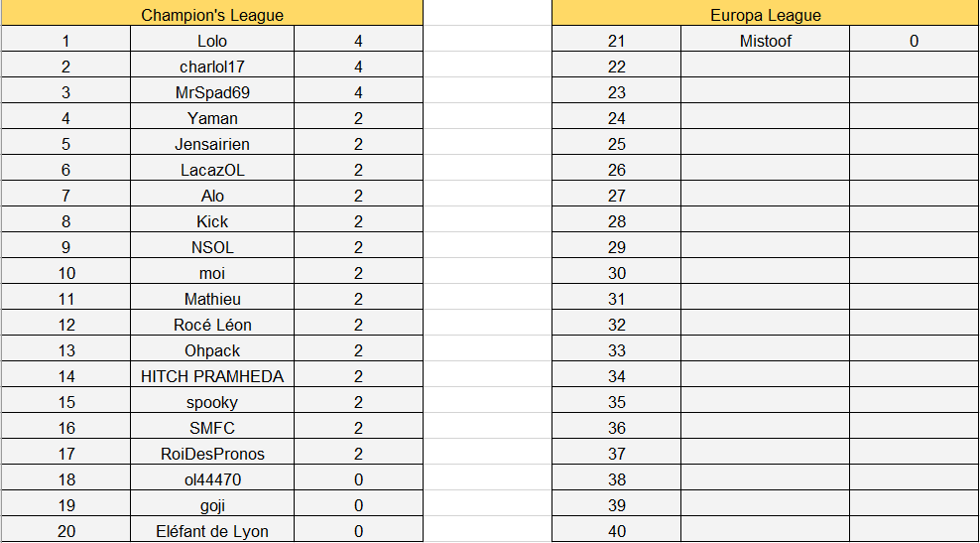Click the Lolo name cell
Viewport: 980px width, 543px height.
point(212,41)
